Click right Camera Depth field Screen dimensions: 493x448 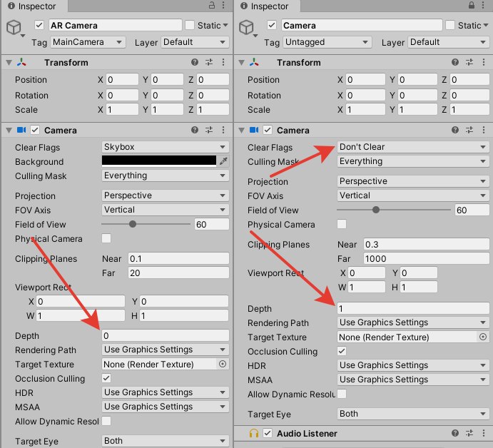(413, 308)
